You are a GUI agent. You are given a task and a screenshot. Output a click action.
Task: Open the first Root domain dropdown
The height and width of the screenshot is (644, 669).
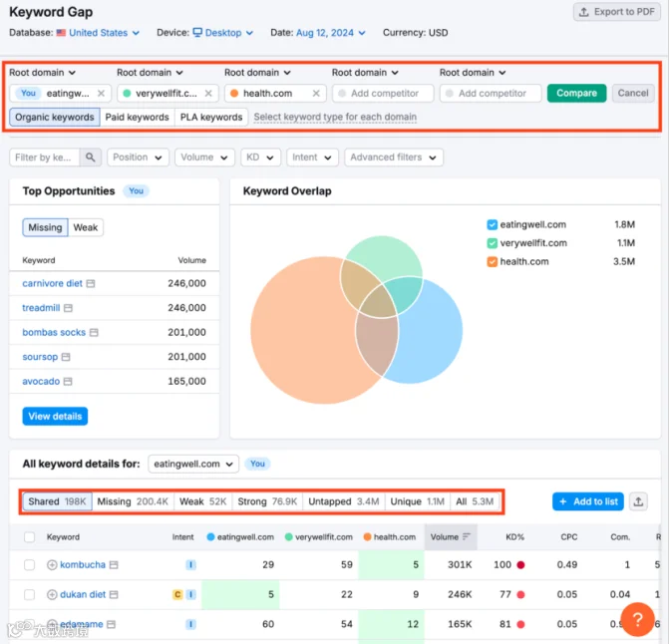(x=42, y=73)
